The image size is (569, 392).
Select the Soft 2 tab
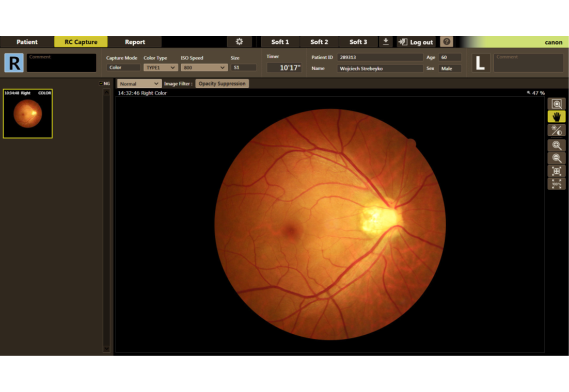point(319,42)
